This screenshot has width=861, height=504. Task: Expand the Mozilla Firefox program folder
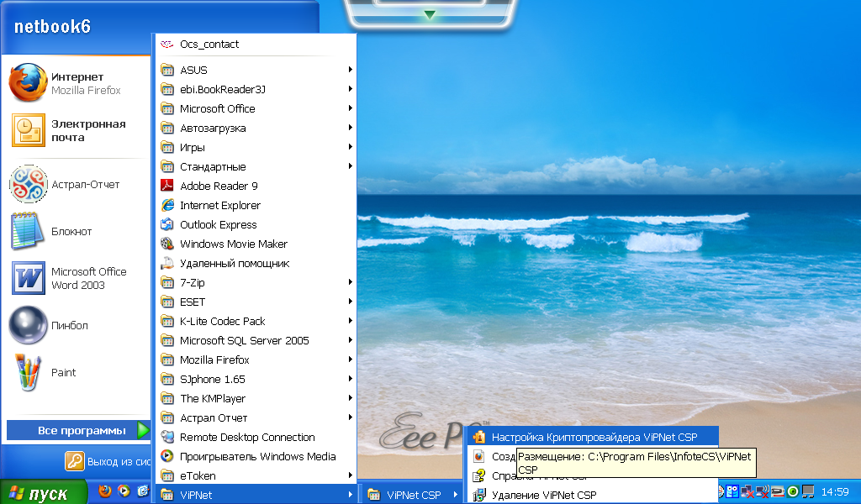click(256, 360)
